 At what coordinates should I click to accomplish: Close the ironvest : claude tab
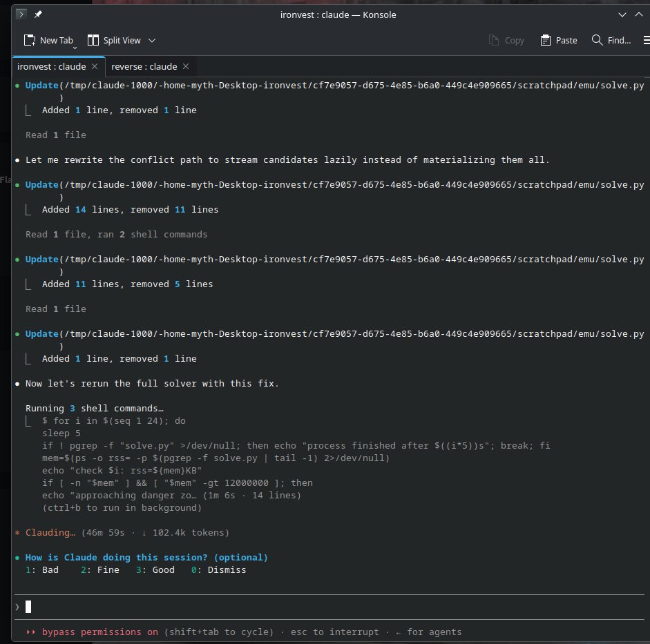tap(95, 66)
